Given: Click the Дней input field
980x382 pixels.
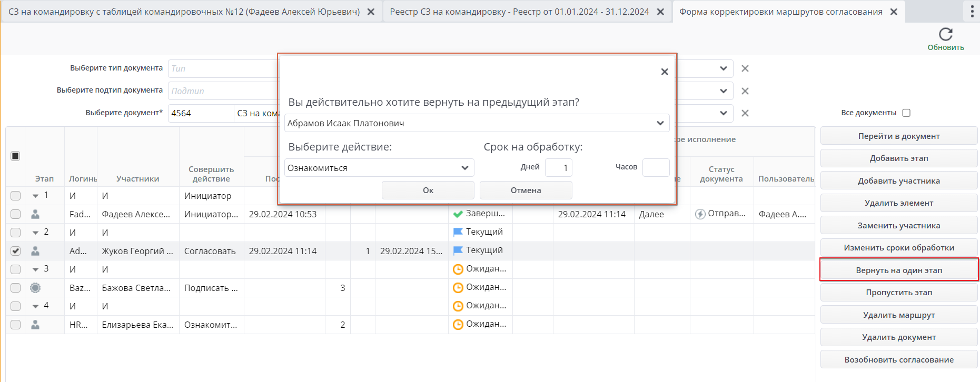Looking at the screenshot, I should pyautogui.click(x=558, y=168).
